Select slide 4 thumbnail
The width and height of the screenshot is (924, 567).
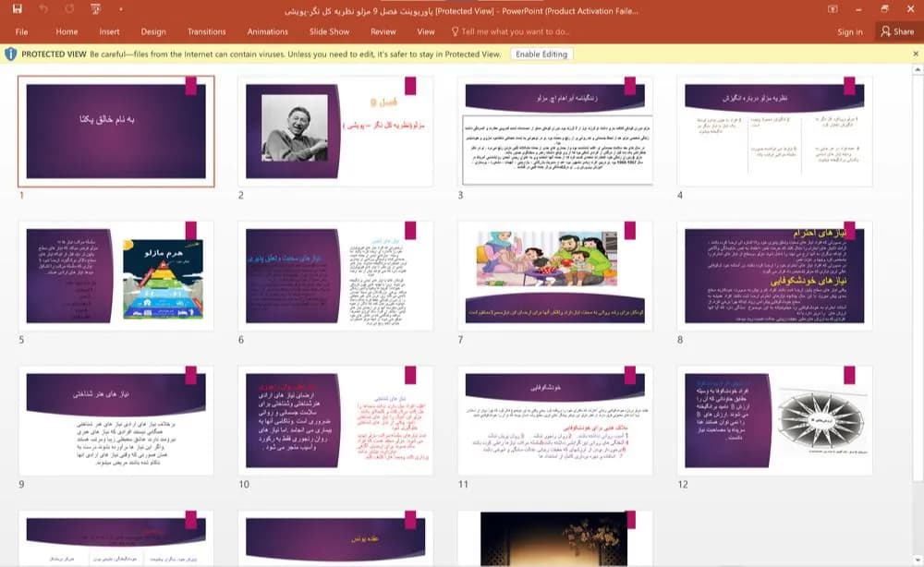774,131
